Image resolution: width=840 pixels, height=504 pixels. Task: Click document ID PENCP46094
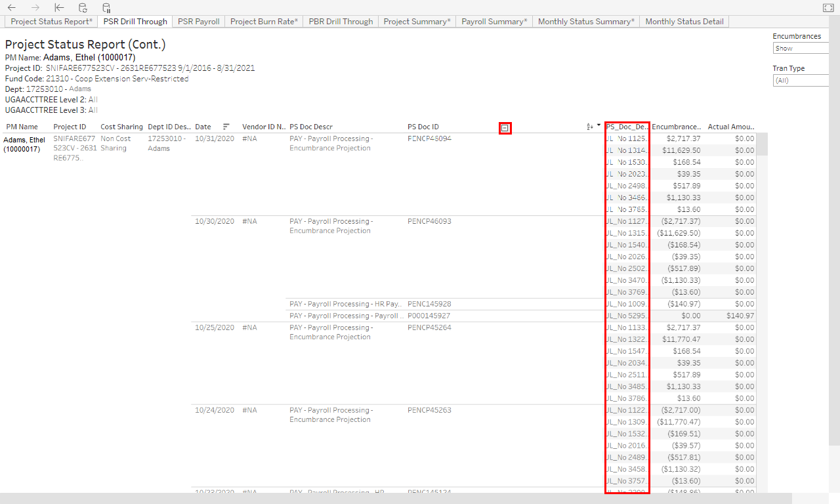(429, 138)
